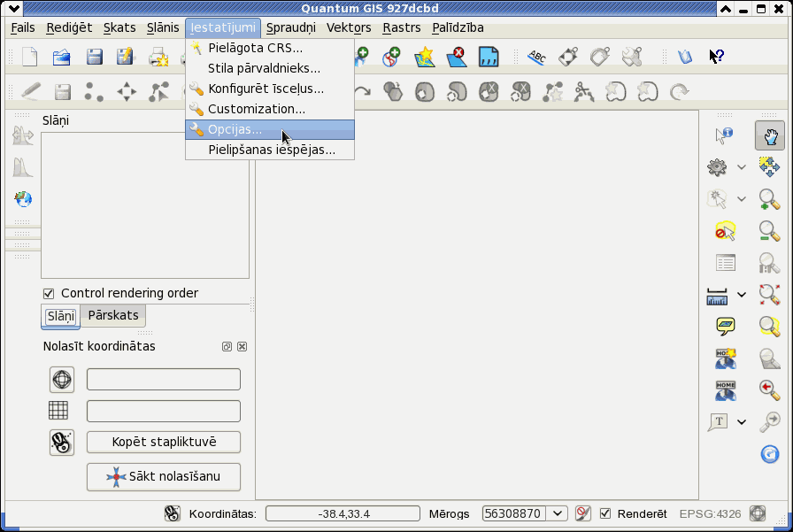793x532 pixels.
Task: Expand dropdown next to the select features tool
Action: point(742,199)
